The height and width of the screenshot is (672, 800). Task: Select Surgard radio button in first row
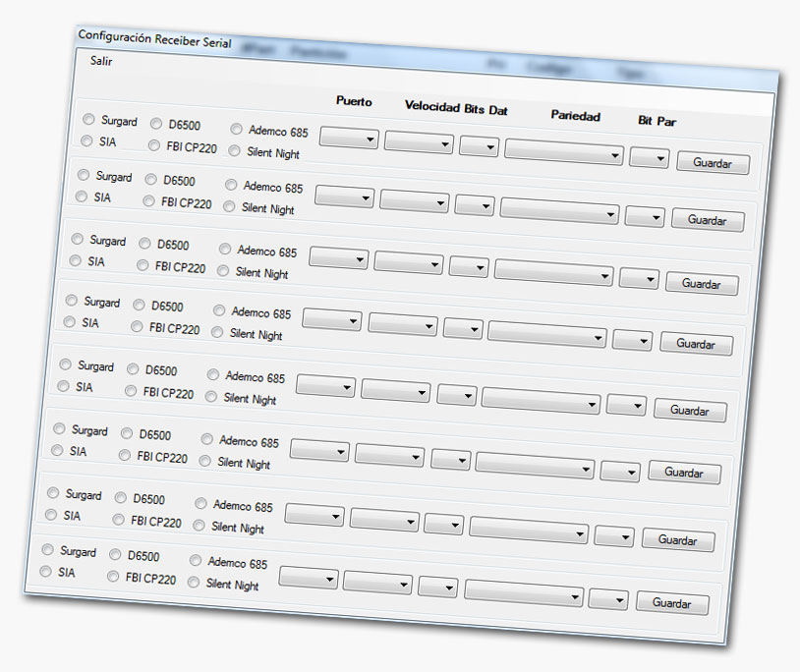click(89, 120)
